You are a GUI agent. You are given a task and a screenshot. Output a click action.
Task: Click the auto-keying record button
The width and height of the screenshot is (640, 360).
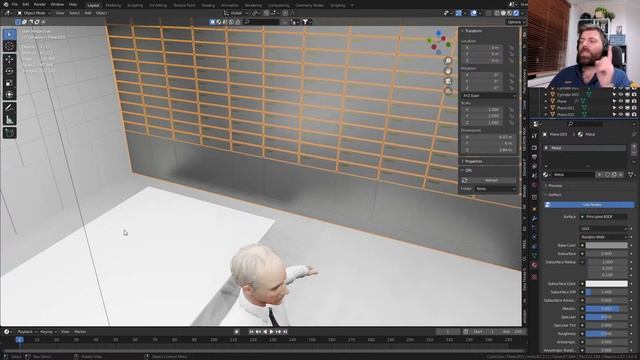pyautogui.click(x=236, y=332)
